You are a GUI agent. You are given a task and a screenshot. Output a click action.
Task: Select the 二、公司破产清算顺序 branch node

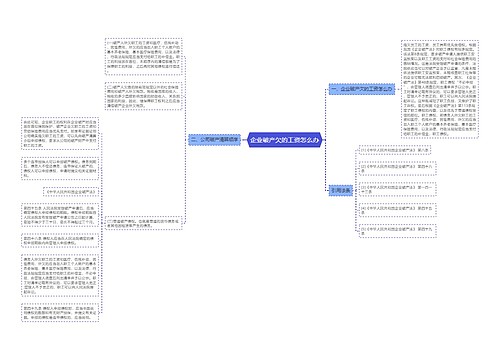click(x=215, y=140)
